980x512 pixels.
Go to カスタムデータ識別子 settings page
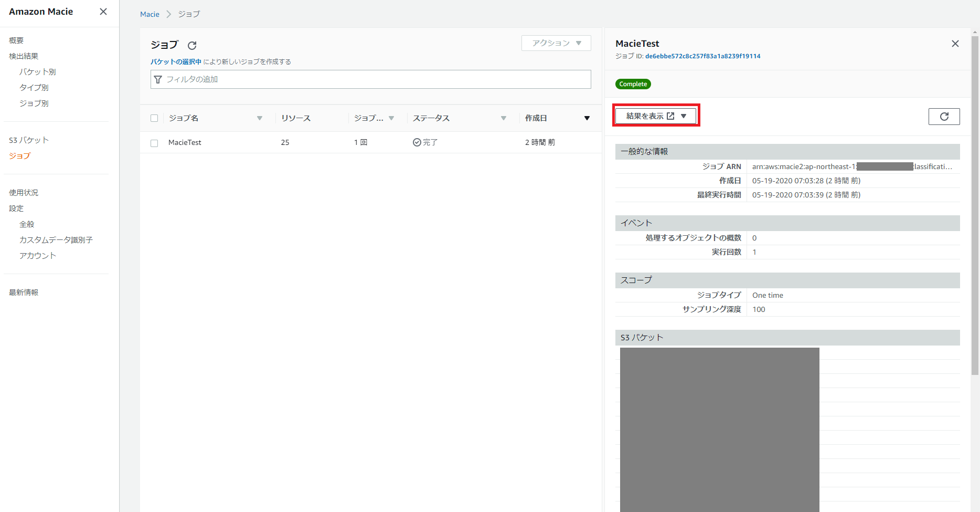[56, 240]
